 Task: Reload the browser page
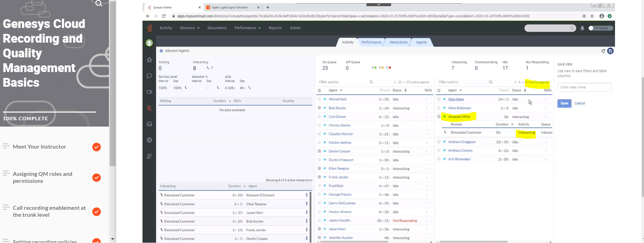pyautogui.click(x=163, y=16)
